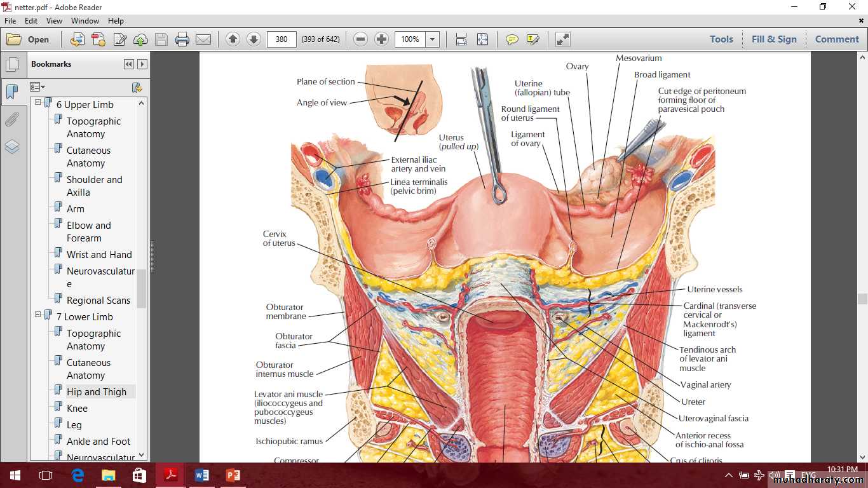Select the Hip and Thigh bookmark
The height and width of the screenshot is (488, 868).
click(x=97, y=392)
